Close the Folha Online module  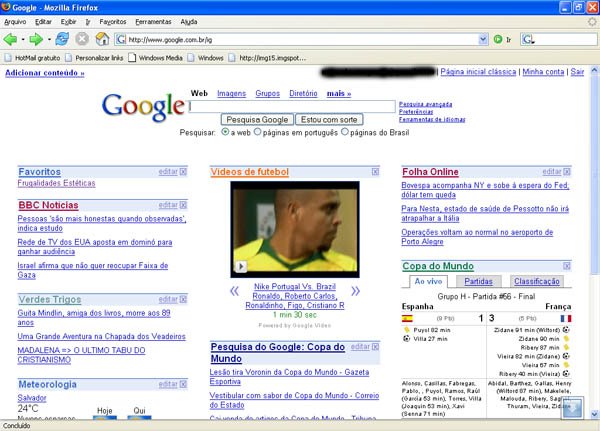(567, 172)
